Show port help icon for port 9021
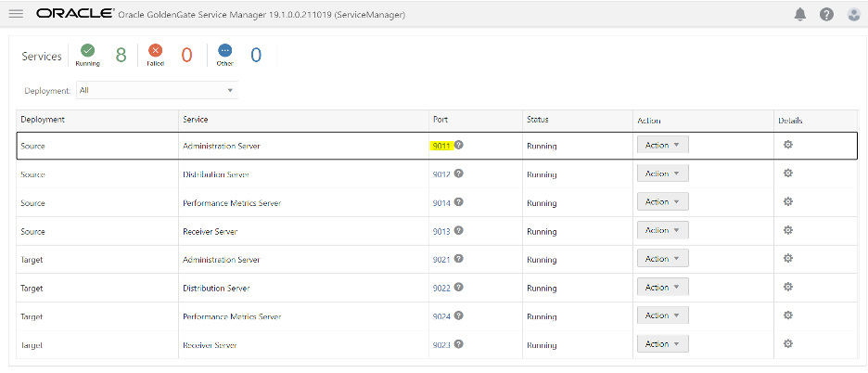868x373 pixels. point(459,258)
